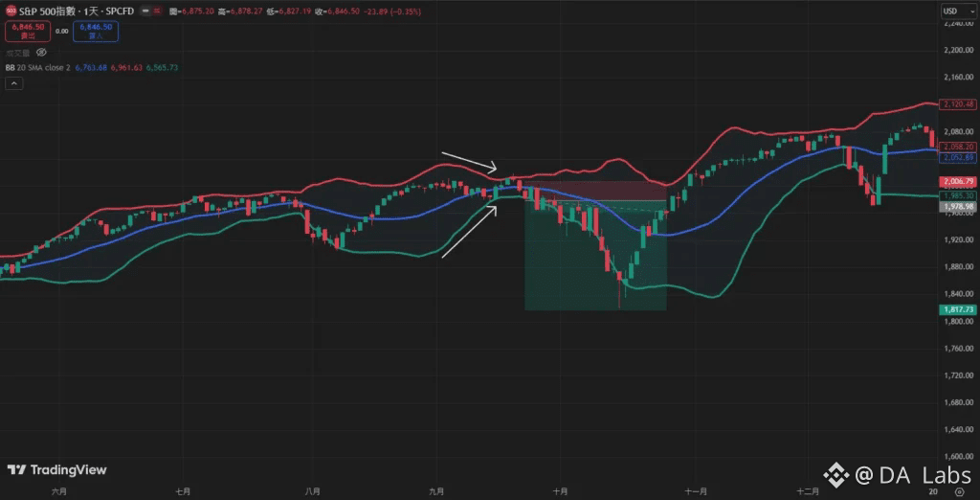Open the S&P 500指數 symbol title
Viewport: 980px width, 500px height.
click(x=77, y=11)
